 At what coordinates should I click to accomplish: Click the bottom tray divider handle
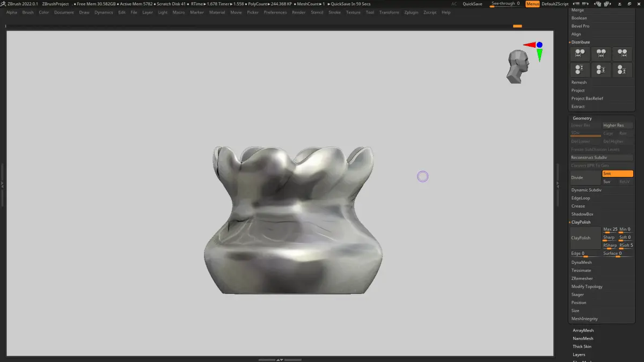click(280, 360)
